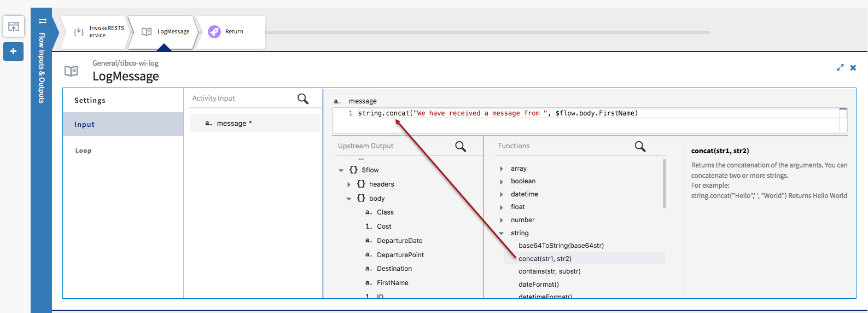Close the LogMessage configuration panel
Screen dimensions: 868x313
(x=853, y=67)
